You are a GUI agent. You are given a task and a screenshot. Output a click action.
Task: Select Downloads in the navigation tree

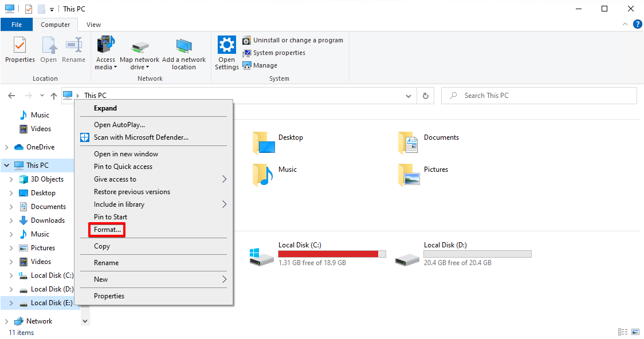point(48,220)
